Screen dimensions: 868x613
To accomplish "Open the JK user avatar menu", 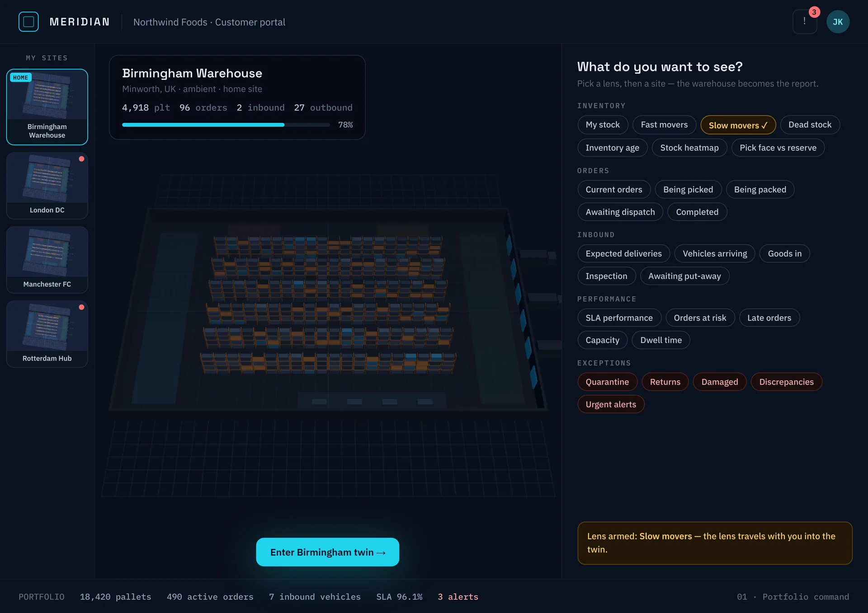I will [x=838, y=22].
